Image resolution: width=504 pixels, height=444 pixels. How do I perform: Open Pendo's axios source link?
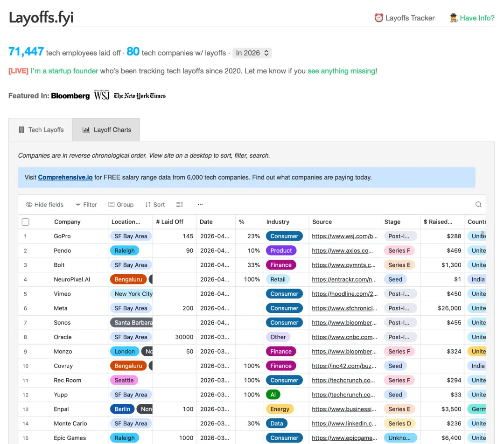(343, 251)
